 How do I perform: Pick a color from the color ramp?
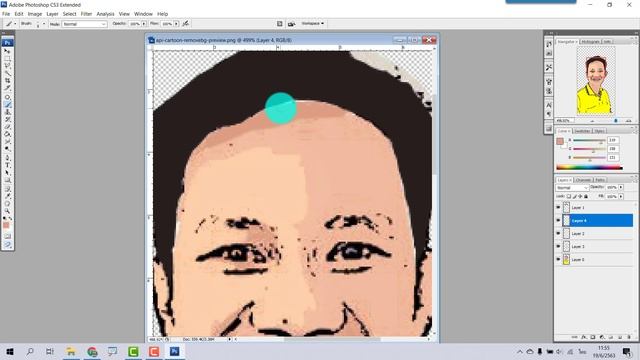589,167
